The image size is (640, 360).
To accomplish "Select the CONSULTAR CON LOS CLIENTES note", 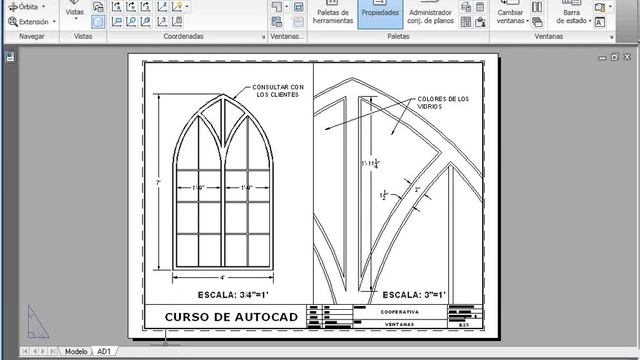I will (x=278, y=91).
